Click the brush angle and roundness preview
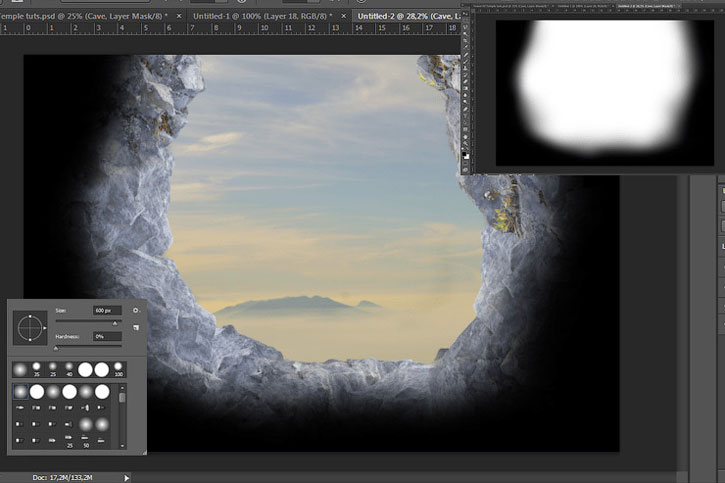The width and height of the screenshot is (725, 483). point(30,328)
